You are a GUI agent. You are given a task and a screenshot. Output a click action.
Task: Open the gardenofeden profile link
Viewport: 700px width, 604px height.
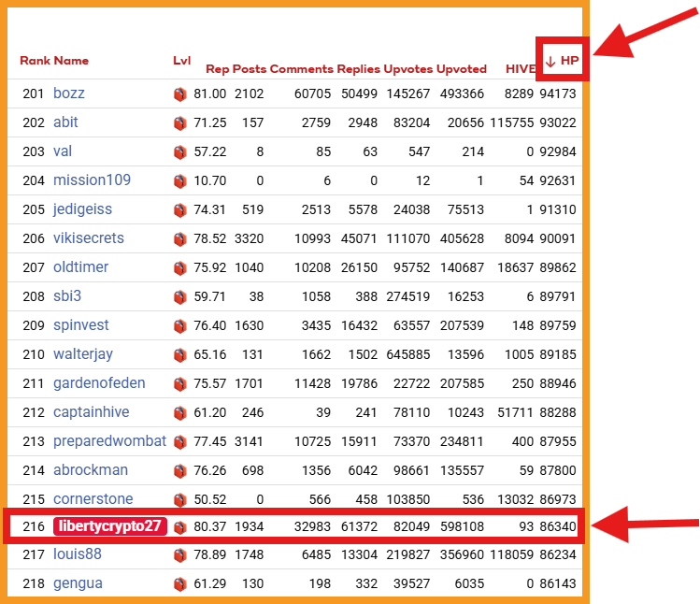(99, 383)
